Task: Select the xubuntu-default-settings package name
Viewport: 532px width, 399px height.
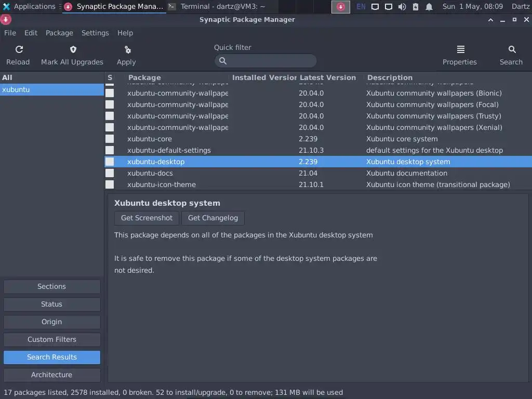Action: tap(169, 150)
